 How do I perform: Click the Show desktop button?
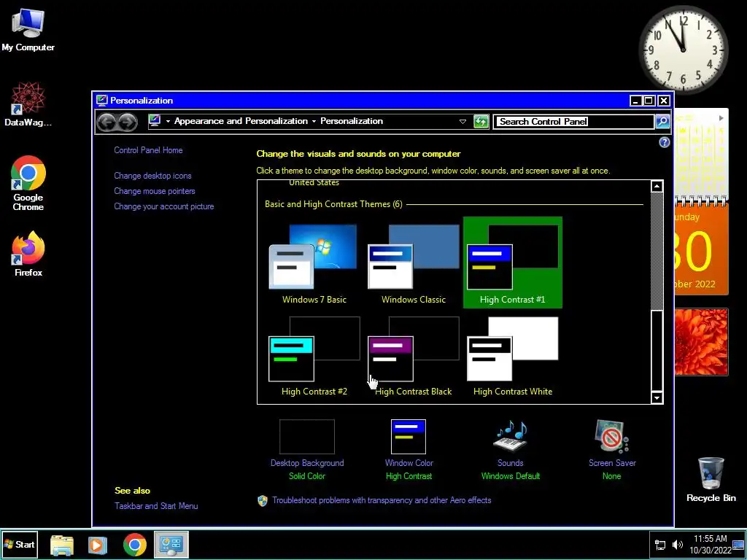point(738,545)
